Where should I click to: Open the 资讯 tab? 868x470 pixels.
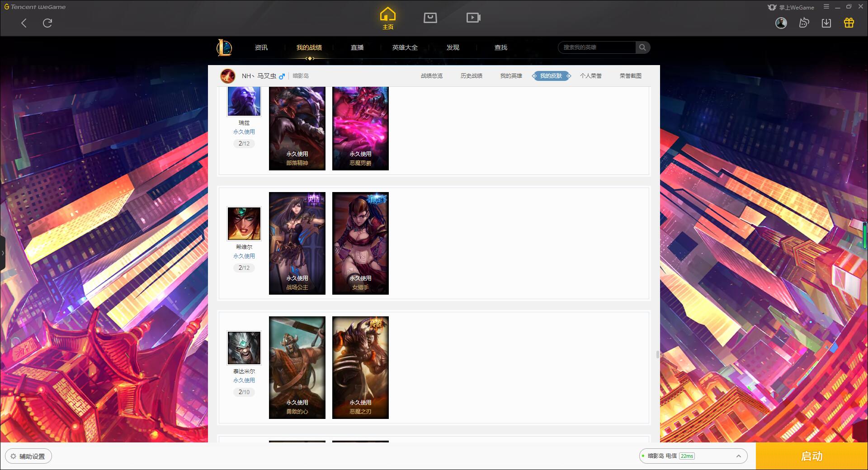coord(261,47)
